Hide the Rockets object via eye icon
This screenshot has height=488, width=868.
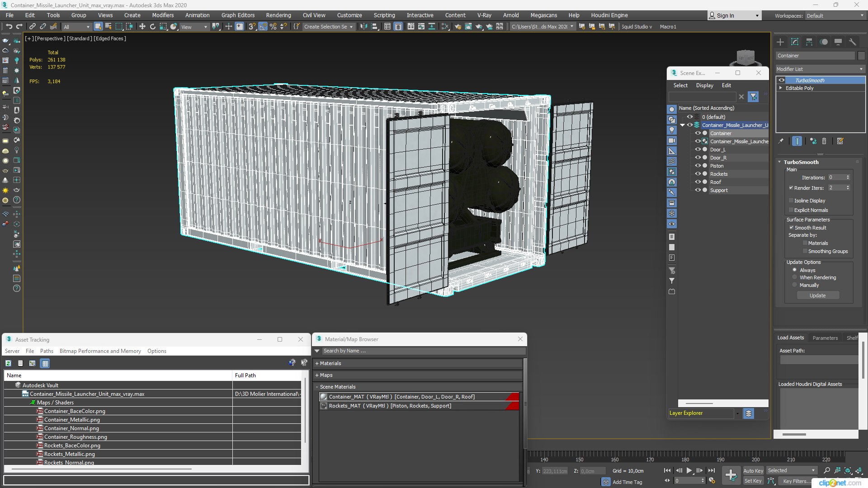698,174
